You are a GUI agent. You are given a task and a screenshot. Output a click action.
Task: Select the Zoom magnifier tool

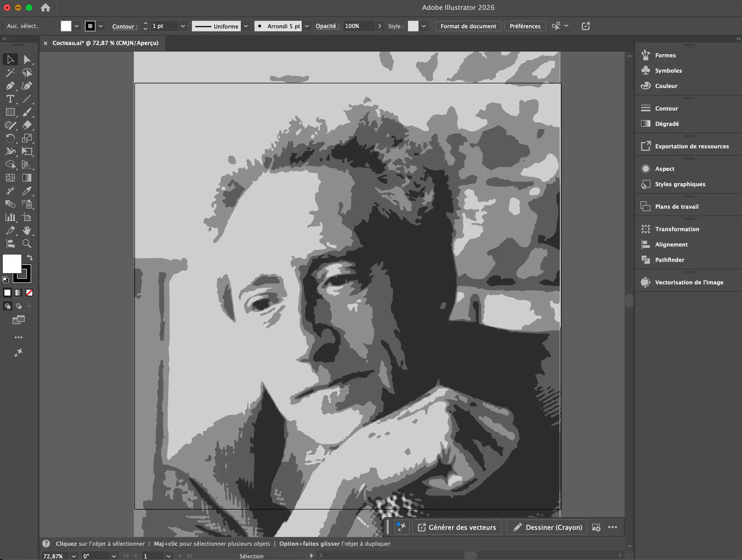click(x=27, y=244)
